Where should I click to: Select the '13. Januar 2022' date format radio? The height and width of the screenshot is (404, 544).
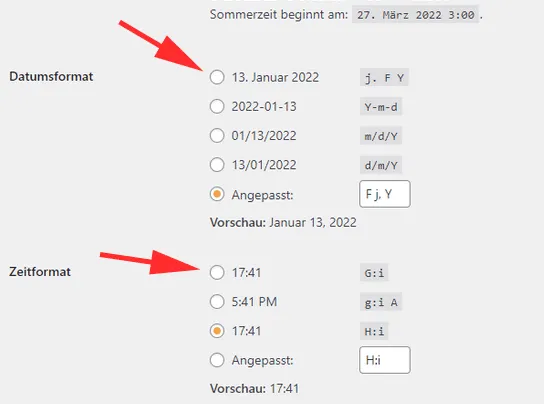[217, 77]
